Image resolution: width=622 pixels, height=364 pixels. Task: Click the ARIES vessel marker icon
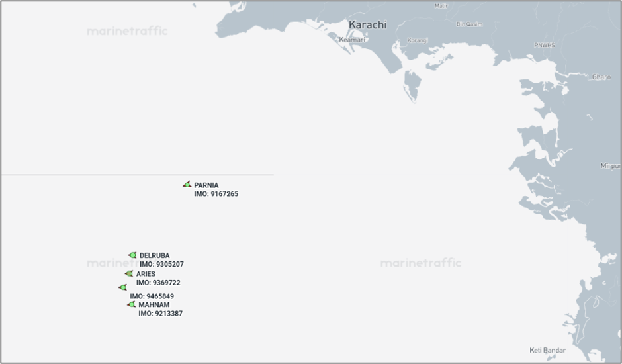coord(129,273)
